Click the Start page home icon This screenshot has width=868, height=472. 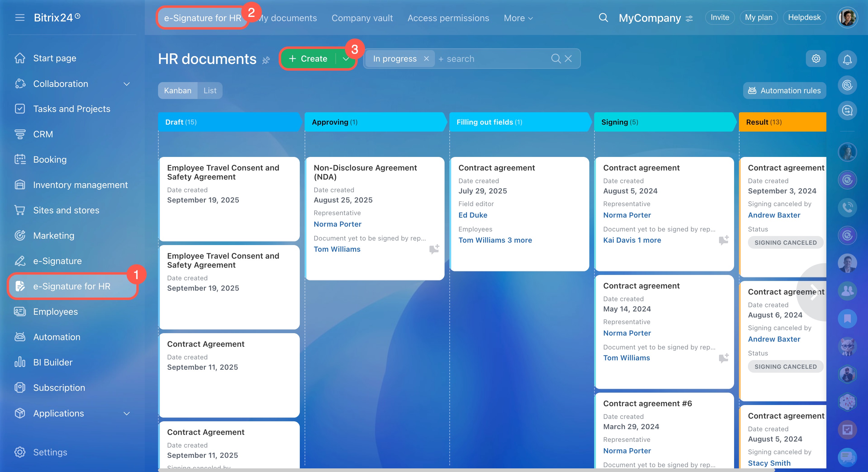tap(20, 58)
